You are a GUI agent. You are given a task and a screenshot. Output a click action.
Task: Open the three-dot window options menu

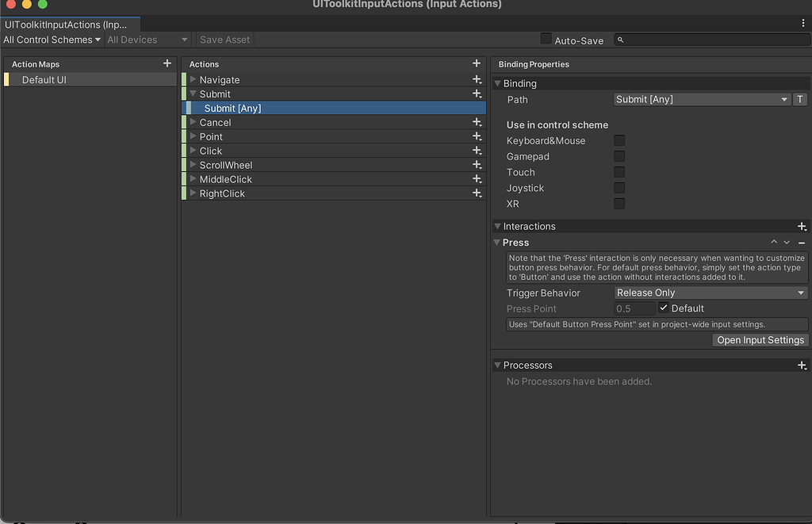(x=805, y=23)
